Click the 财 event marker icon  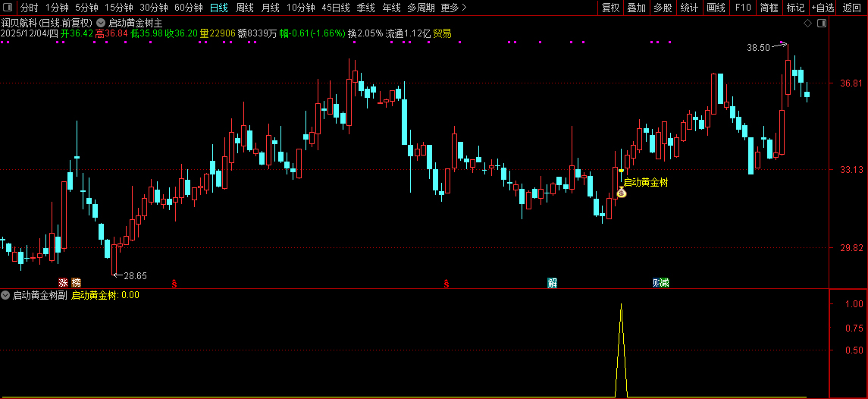coord(656,283)
